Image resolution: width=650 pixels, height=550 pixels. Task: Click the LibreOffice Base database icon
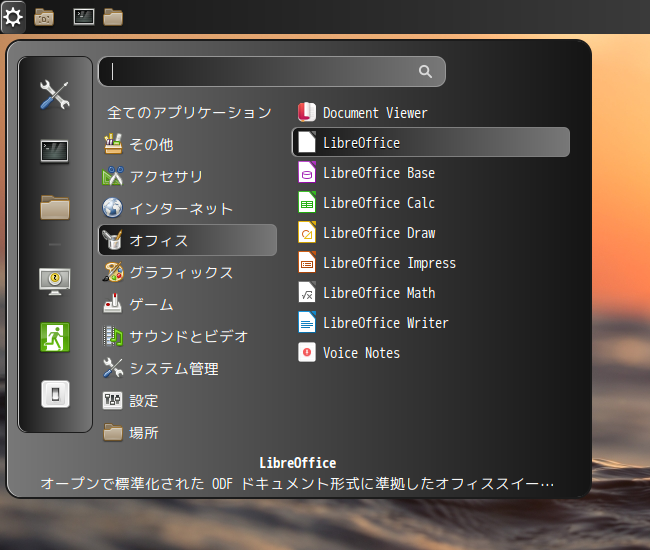[x=307, y=172]
